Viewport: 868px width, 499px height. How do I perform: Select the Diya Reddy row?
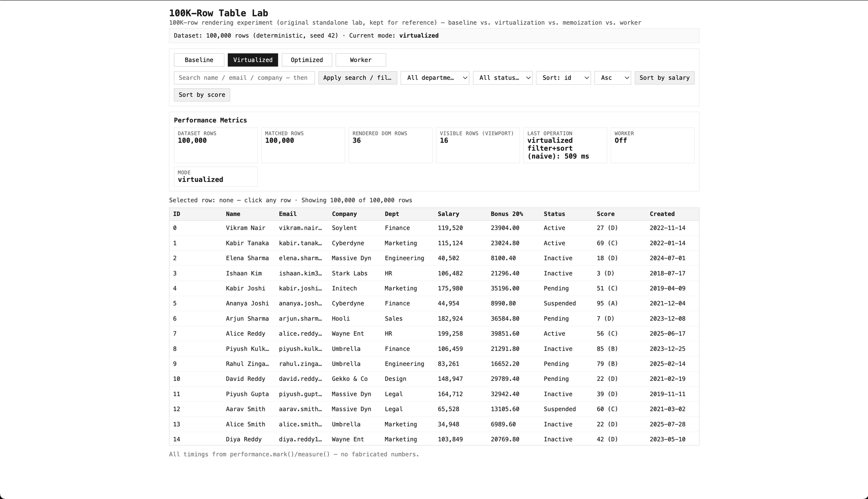(x=434, y=439)
